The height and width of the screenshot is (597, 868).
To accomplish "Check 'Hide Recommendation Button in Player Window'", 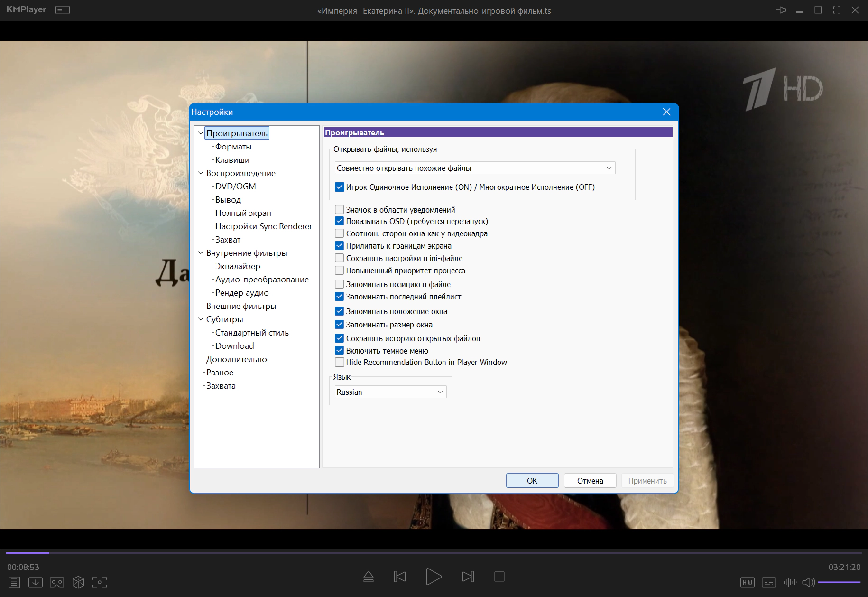I will [x=340, y=362].
